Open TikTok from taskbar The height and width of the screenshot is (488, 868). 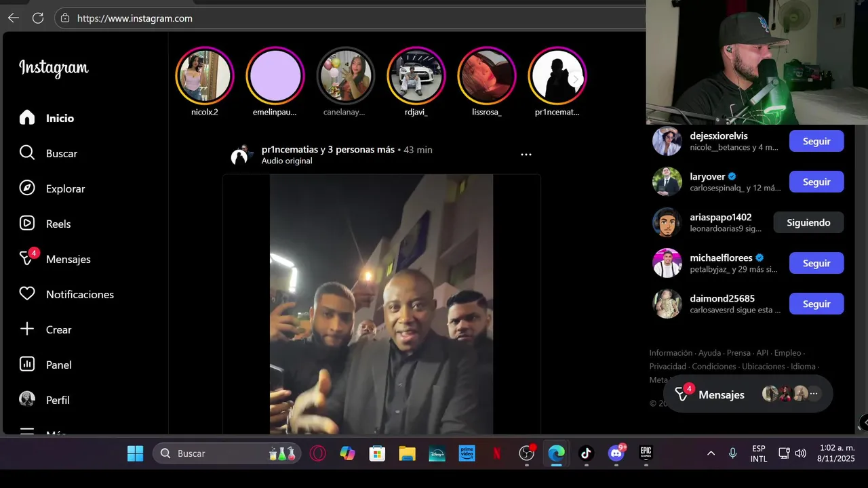[x=586, y=453]
